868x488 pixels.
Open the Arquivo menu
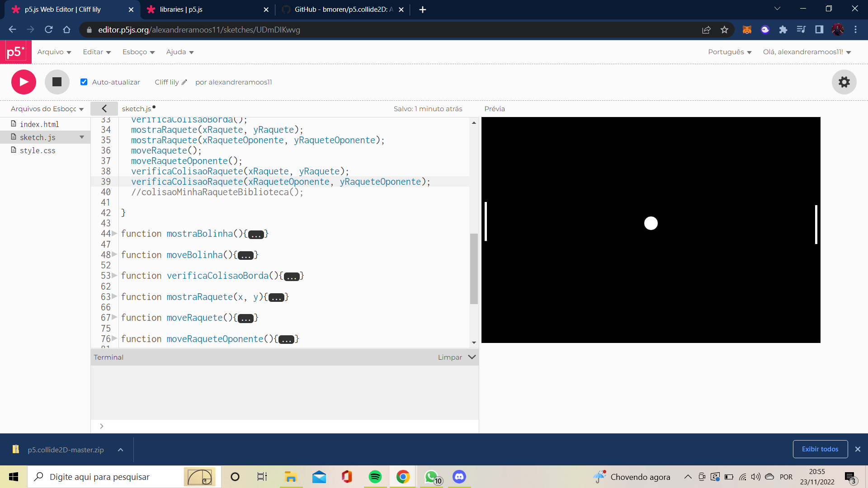[x=54, y=52]
